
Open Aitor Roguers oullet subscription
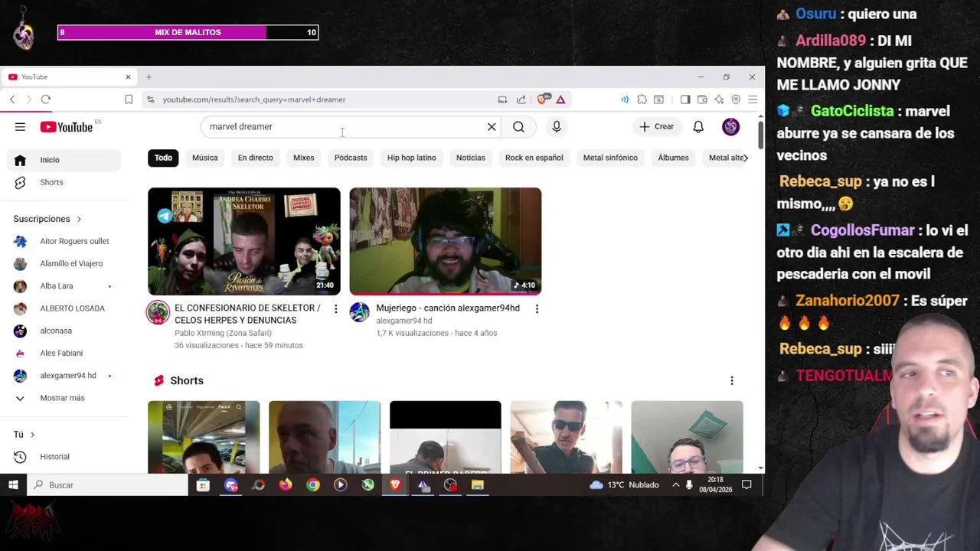pyautogui.click(x=64, y=241)
